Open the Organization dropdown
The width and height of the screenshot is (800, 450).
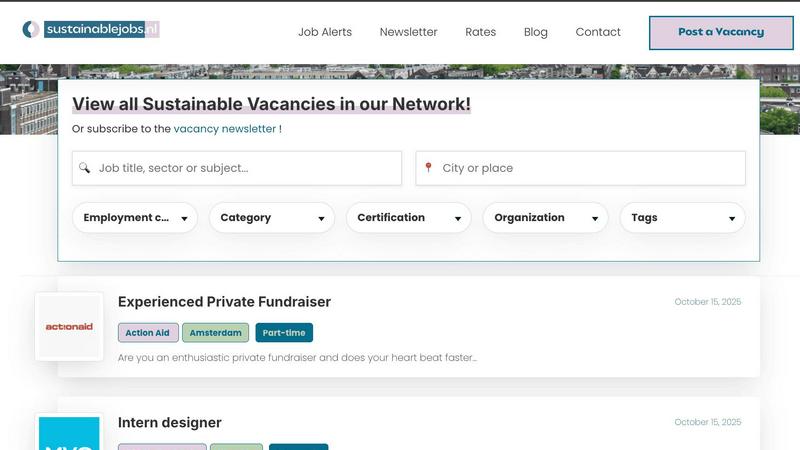pos(545,218)
